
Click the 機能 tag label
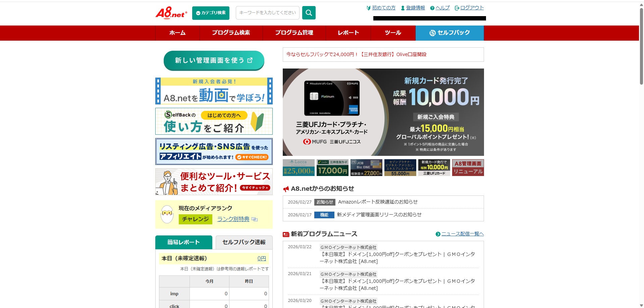[x=324, y=215]
